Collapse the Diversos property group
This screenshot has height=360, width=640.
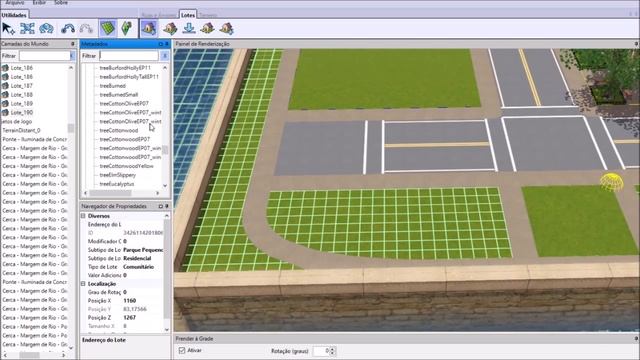click(83, 216)
